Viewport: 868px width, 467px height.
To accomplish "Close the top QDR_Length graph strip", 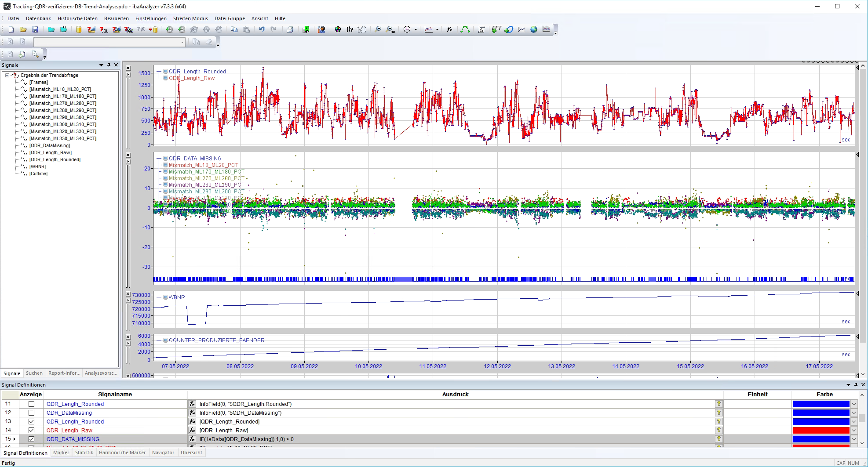I will 128,68.
